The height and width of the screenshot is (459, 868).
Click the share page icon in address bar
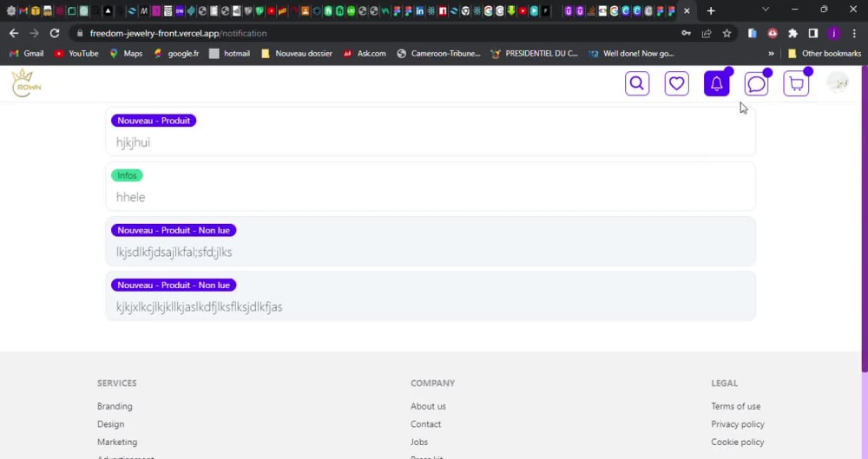(x=707, y=33)
